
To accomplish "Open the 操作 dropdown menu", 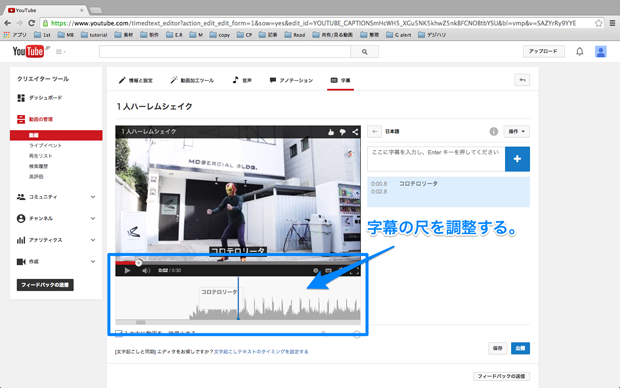I will [516, 131].
